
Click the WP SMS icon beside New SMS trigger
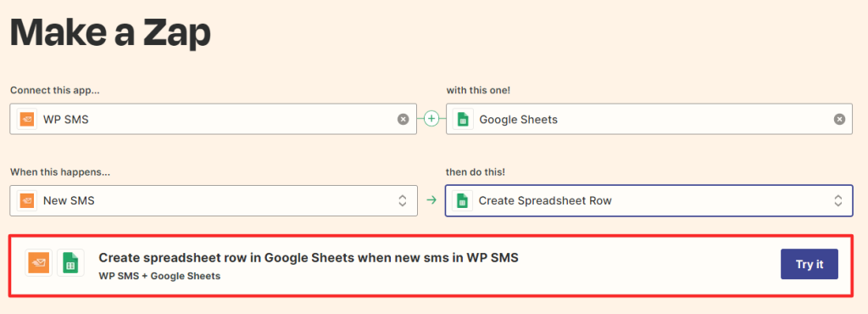click(x=26, y=200)
